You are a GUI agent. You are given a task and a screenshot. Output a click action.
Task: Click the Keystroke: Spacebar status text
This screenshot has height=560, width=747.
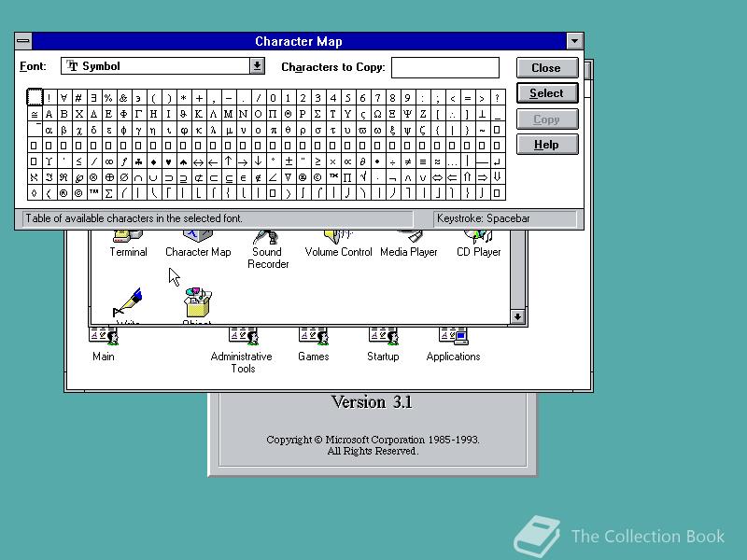[483, 218]
